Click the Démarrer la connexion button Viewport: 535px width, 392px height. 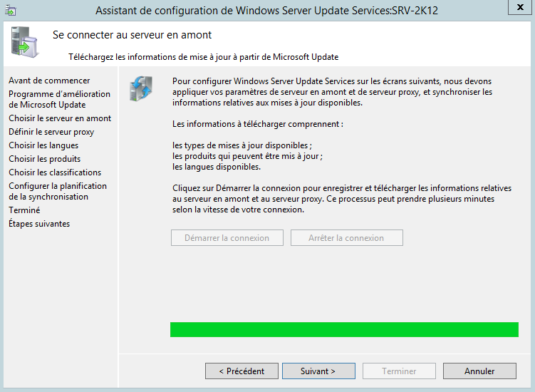227,237
